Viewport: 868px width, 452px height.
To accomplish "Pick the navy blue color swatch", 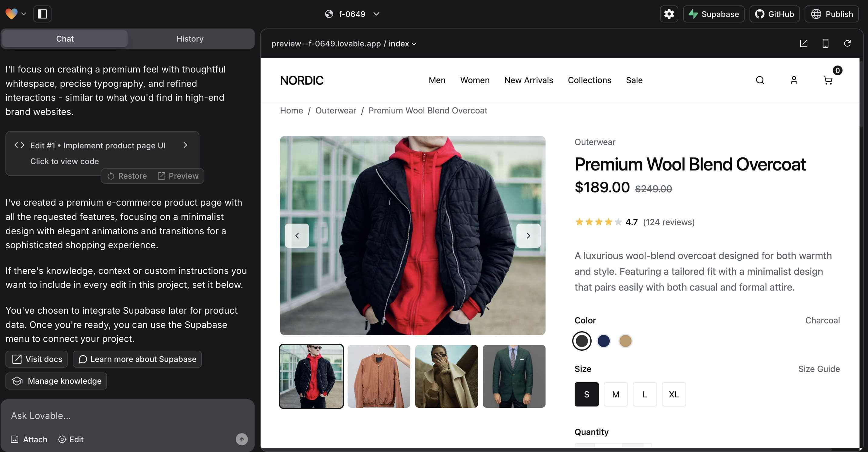I will pyautogui.click(x=603, y=341).
